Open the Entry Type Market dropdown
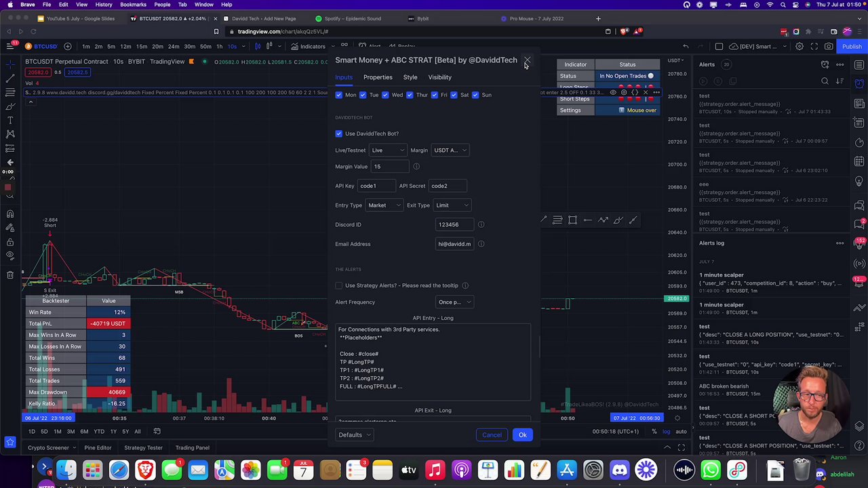The width and height of the screenshot is (868, 488). coord(384,205)
